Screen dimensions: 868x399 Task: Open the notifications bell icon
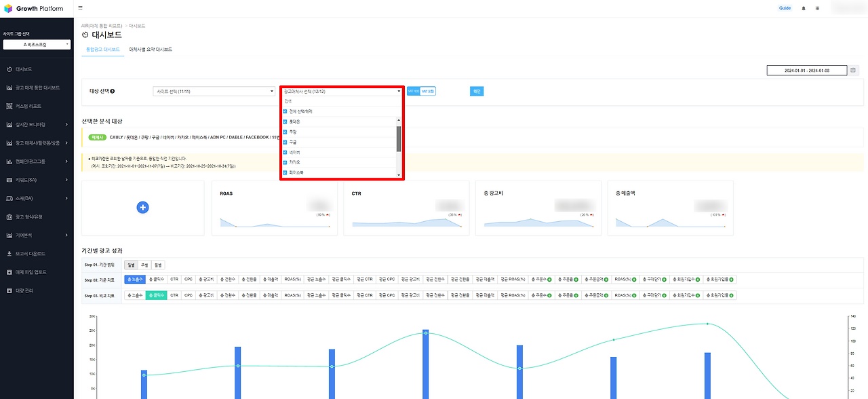[x=804, y=8]
